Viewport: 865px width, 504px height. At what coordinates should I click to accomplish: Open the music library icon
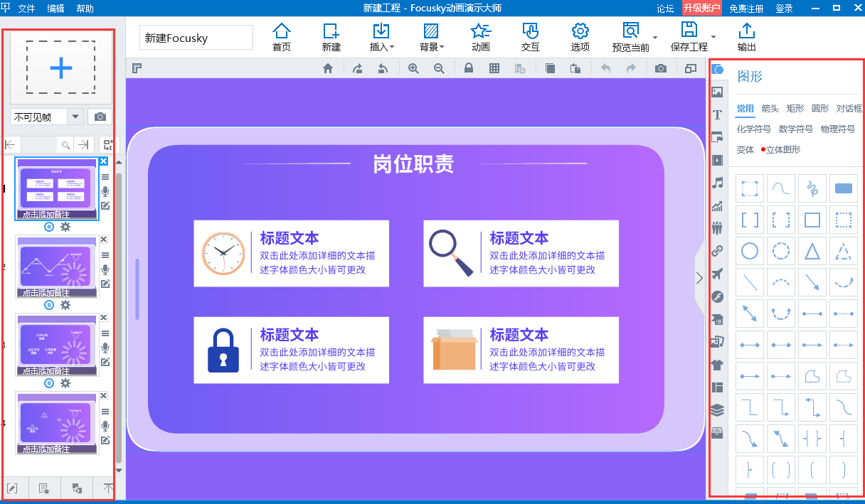(717, 183)
